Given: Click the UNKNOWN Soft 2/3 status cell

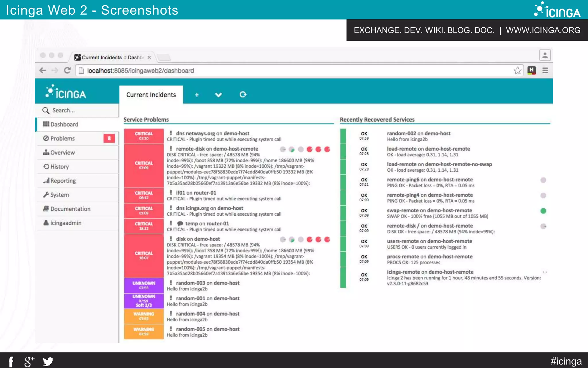Looking at the screenshot, I should [144, 301].
